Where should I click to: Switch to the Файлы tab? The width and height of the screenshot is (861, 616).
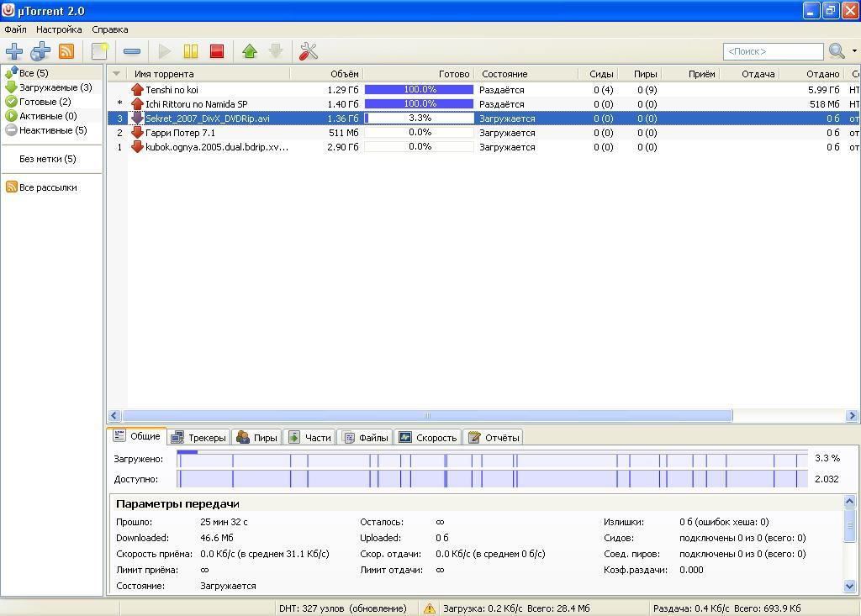click(366, 437)
